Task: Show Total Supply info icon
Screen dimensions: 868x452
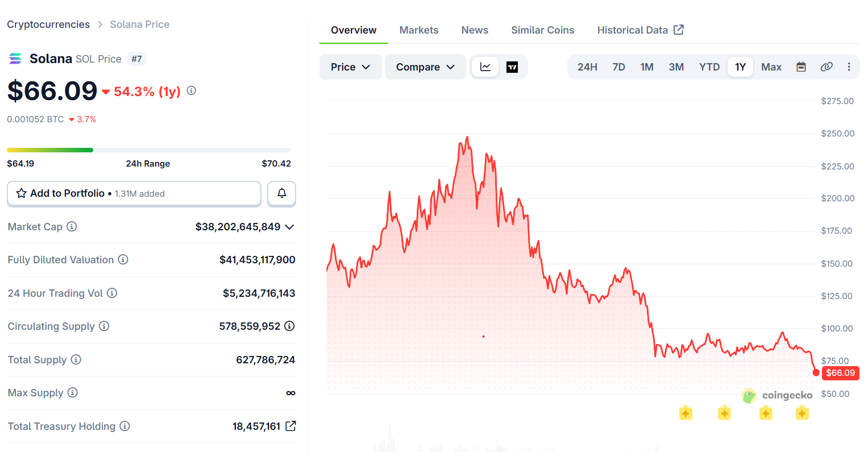Action: (x=76, y=359)
